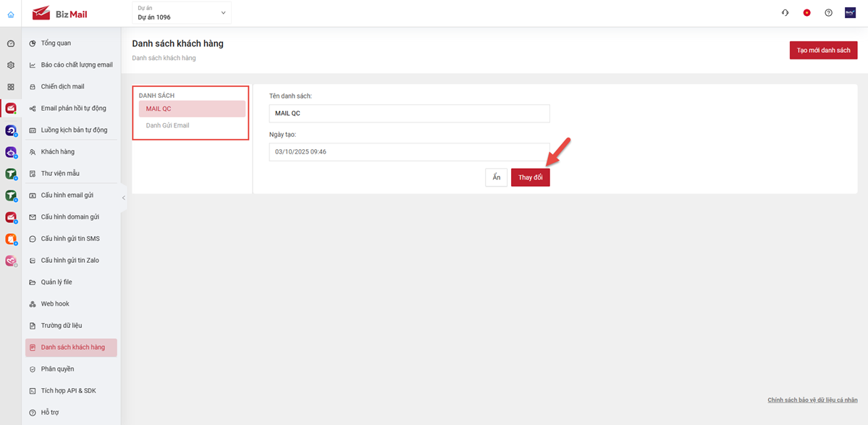The height and width of the screenshot is (425, 868).
Task: Click the settings gear icon in left rail
Action: coord(11,65)
